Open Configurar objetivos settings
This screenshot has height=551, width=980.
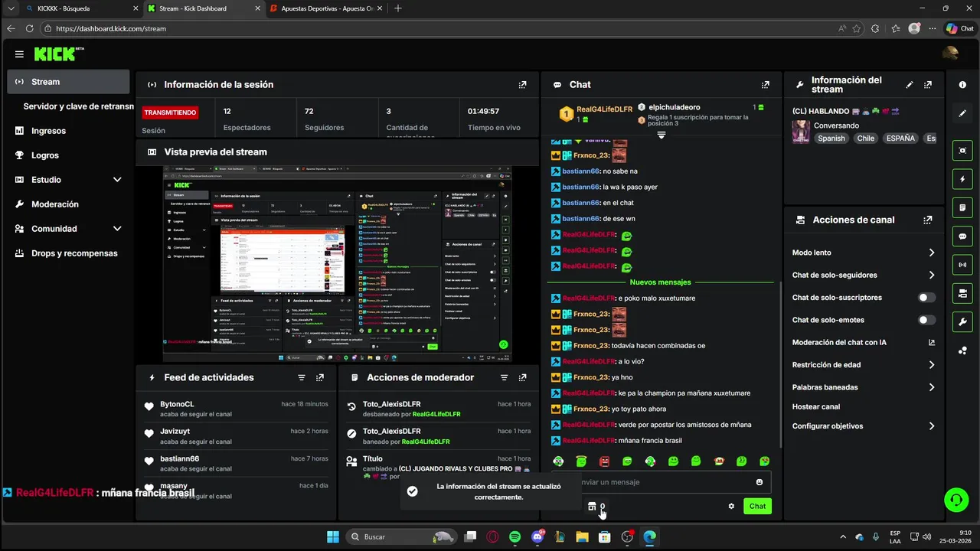pos(864,426)
